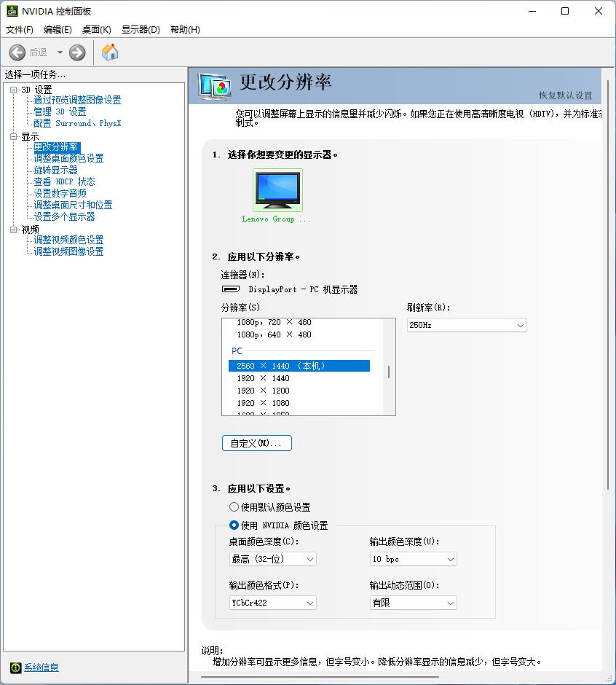Select 使用默认颜色设置 radio button

tap(234, 506)
